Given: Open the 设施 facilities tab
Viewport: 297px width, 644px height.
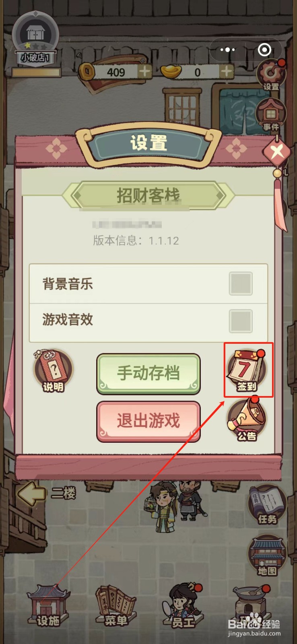Looking at the screenshot, I should point(48,607).
